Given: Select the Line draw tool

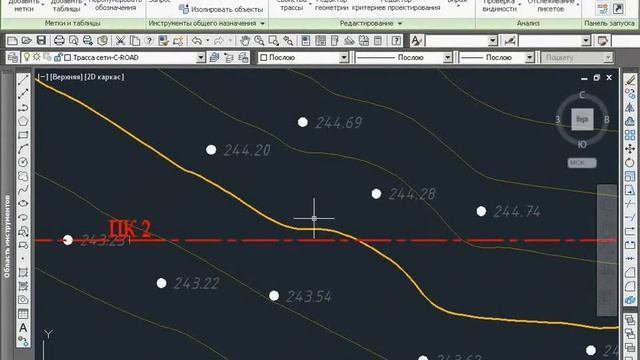Looking at the screenshot, I should 23,80.
